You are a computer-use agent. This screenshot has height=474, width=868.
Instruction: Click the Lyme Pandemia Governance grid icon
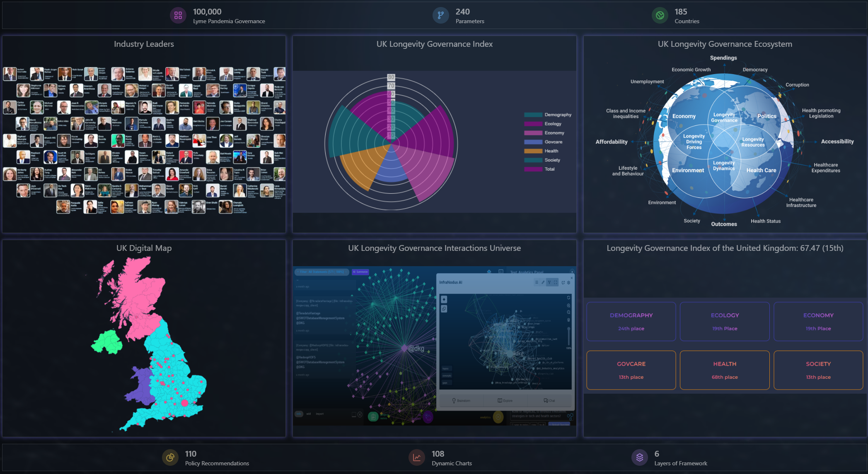point(178,15)
